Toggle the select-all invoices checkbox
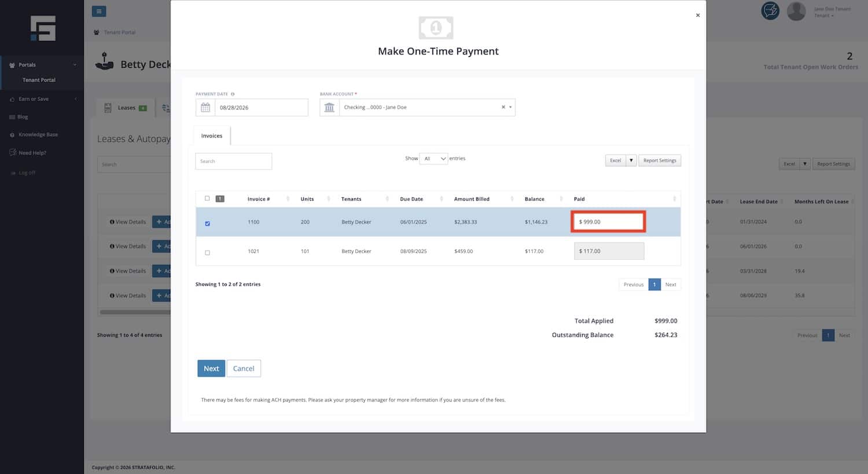The width and height of the screenshot is (868, 474). click(x=207, y=199)
